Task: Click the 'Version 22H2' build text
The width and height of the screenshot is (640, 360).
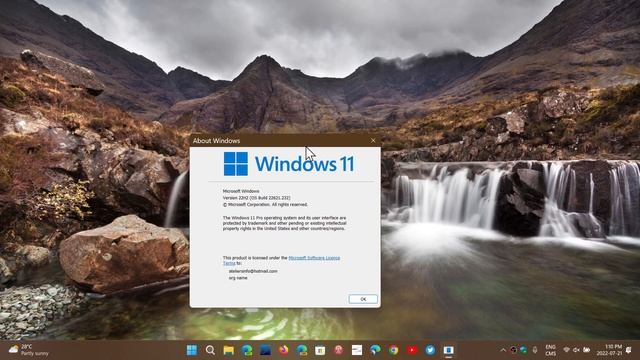Action: tap(256, 198)
